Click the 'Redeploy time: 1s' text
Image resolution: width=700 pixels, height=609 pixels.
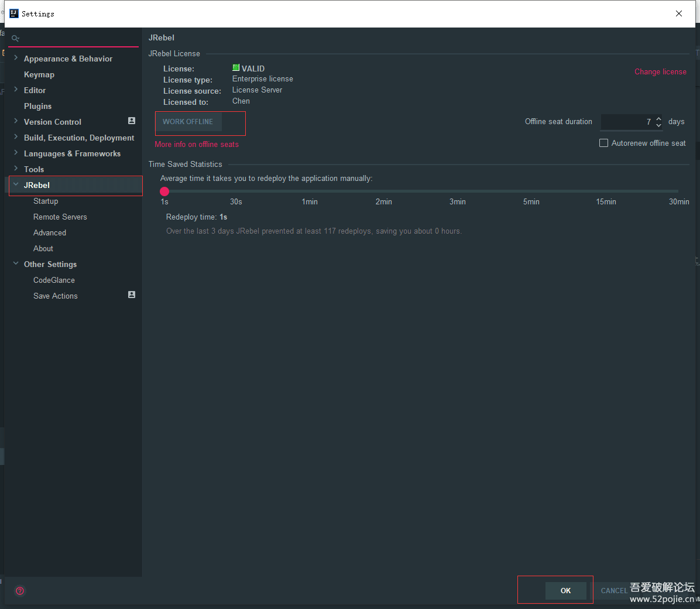197,217
